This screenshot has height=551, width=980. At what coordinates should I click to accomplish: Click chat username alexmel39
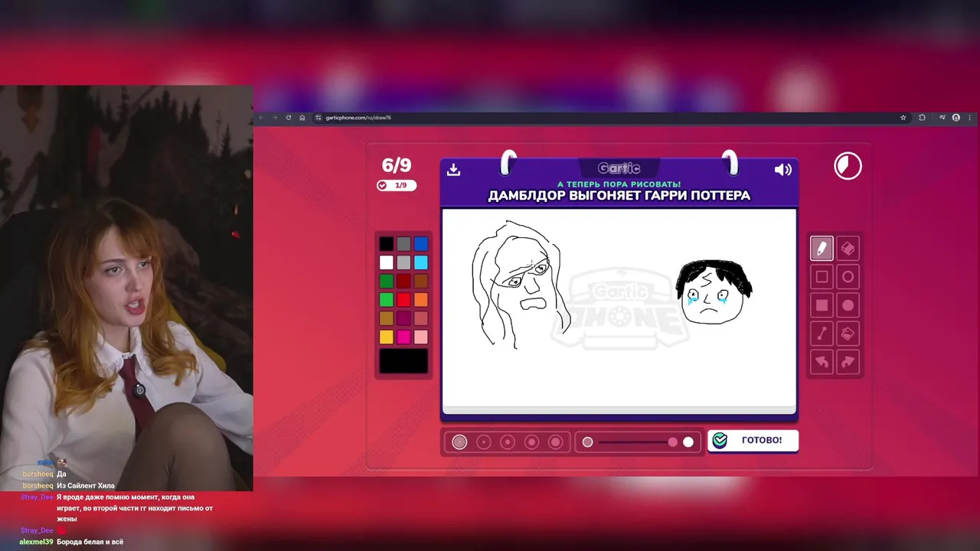click(x=36, y=542)
